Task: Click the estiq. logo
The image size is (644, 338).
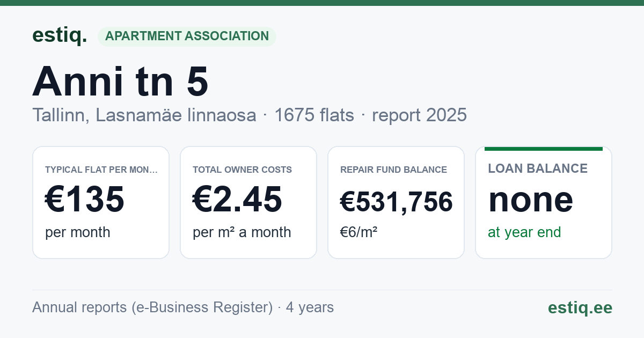Action: pyautogui.click(x=60, y=36)
